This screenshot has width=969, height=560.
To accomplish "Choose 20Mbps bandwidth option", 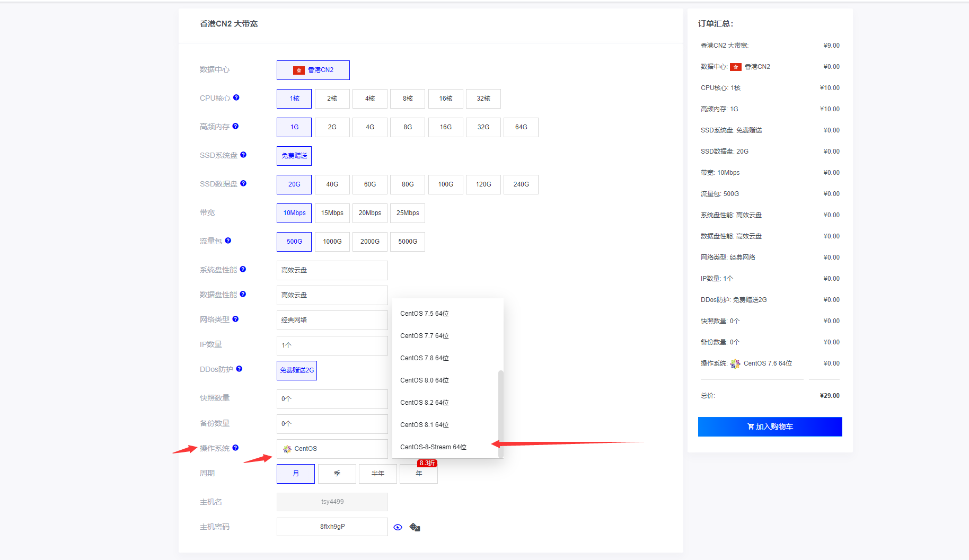I will pos(369,213).
